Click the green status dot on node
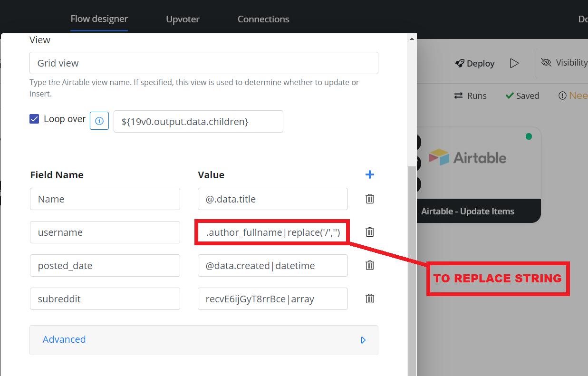588x376 pixels. click(529, 136)
